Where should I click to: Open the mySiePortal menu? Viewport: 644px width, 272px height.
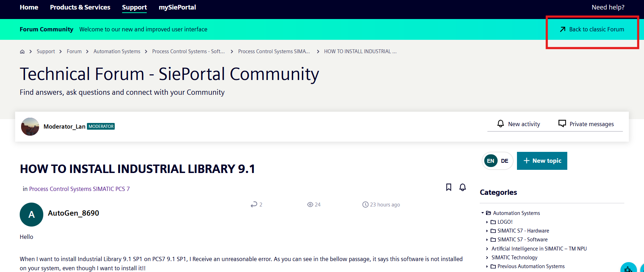(x=177, y=7)
